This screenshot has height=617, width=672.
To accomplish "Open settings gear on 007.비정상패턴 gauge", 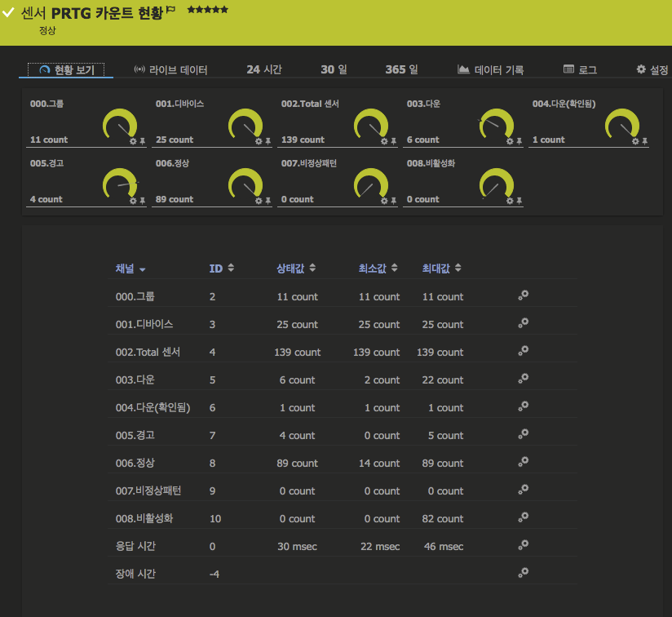I will pyautogui.click(x=384, y=201).
